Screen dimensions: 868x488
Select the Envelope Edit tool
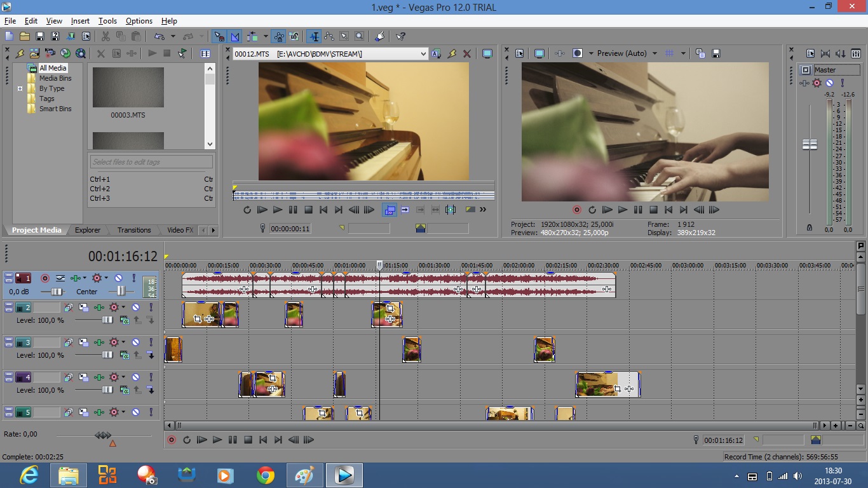pyautogui.click(x=329, y=36)
